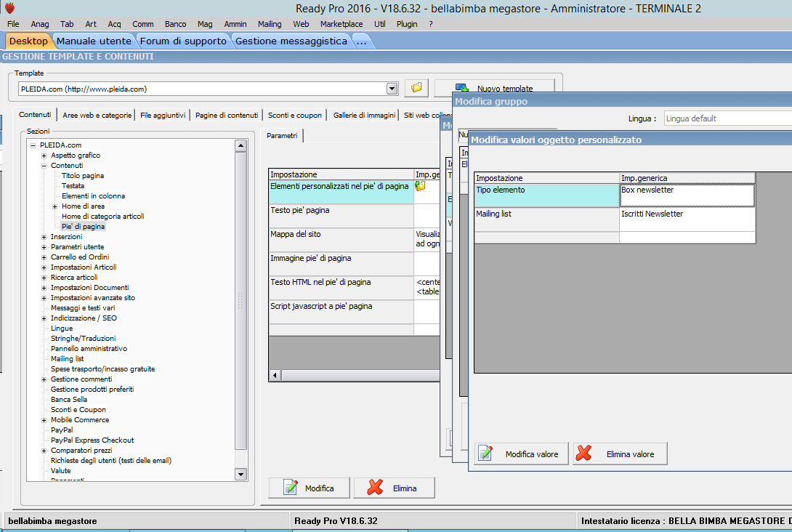Viewport: 792px width, 532px height.
Task: Select the Stringhe/Traduzioni tree item
Action: (x=84, y=339)
